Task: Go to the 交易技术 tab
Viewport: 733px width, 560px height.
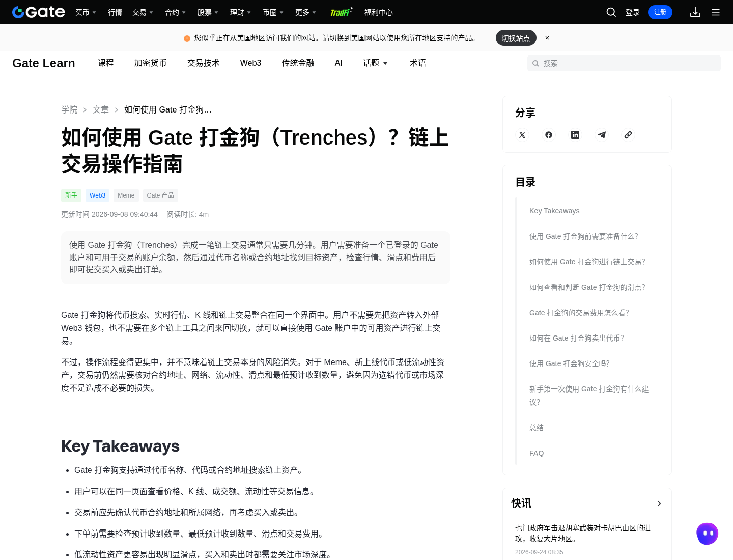Action: point(204,63)
